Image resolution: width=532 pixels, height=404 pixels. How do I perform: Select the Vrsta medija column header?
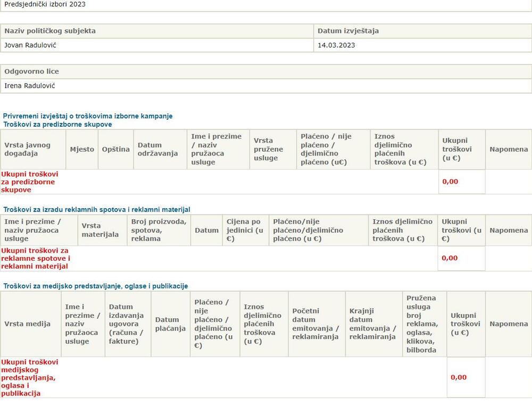pos(28,324)
